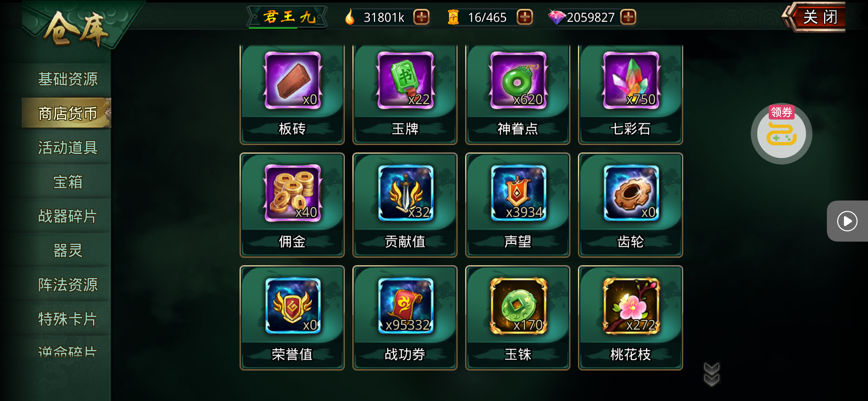Click the side panel play button
The height and width of the screenshot is (401, 868).
tap(847, 221)
